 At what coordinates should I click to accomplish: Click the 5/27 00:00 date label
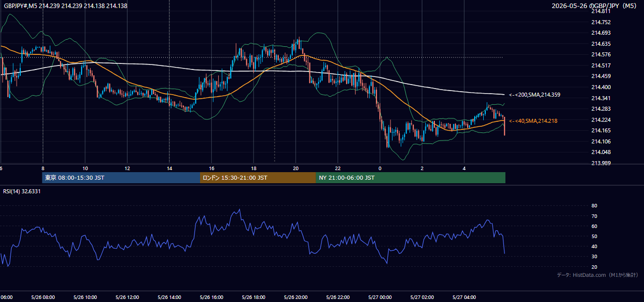tap(380, 297)
